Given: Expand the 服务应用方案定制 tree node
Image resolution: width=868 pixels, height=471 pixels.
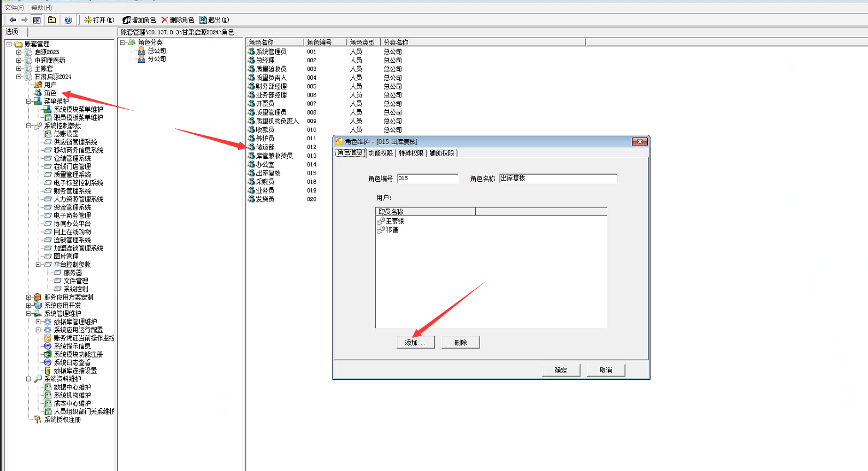Looking at the screenshot, I should click(28, 297).
